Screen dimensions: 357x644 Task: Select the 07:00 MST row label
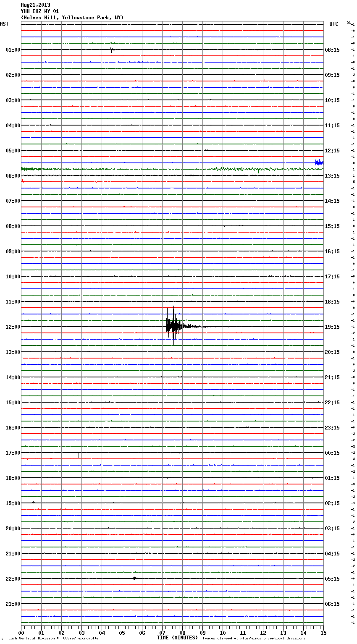[13, 201]
